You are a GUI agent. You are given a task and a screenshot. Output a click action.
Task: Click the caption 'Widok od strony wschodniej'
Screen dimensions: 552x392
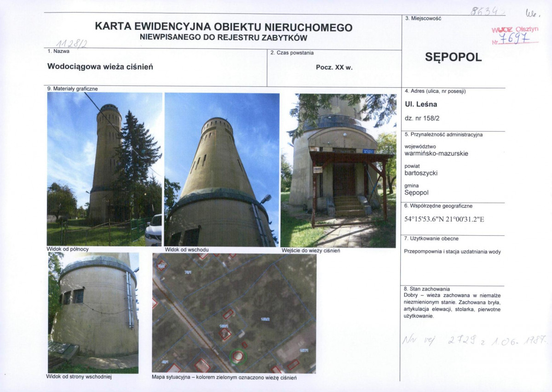pos(79,376)
